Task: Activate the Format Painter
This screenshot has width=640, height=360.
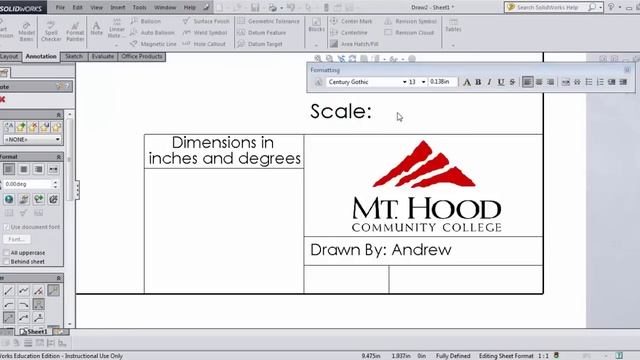Action: pos(75,31)
